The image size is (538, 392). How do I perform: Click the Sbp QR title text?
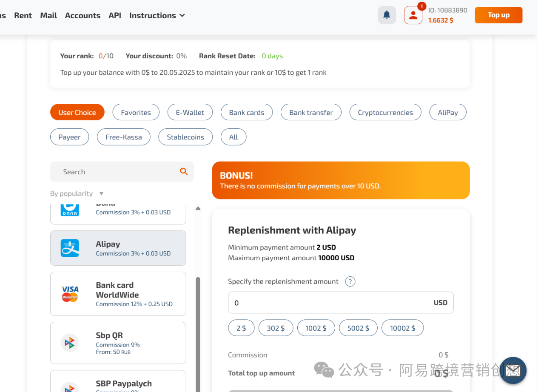click(x=109, y=335)
